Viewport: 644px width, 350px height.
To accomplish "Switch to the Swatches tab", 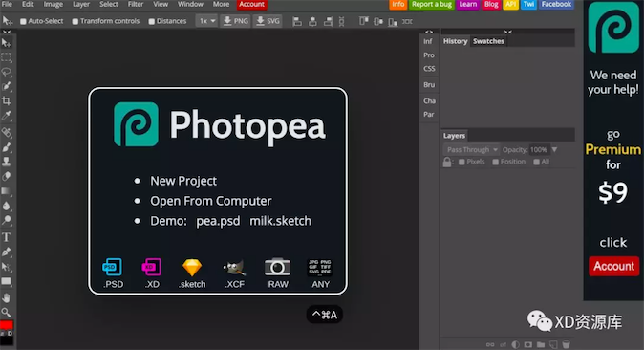I will [x=488, y=41].
